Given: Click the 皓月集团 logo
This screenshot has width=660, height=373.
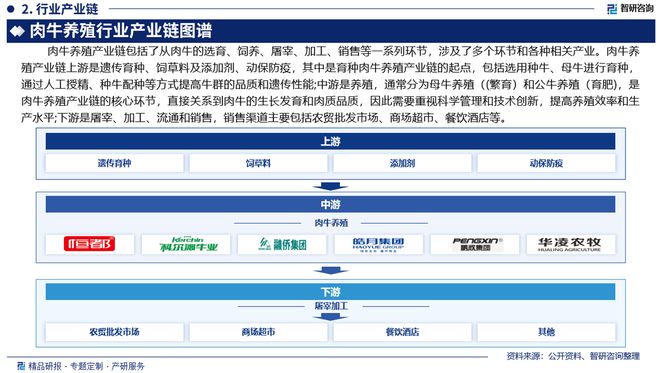Looking at the screenshot, I should (x=378, y=245).
